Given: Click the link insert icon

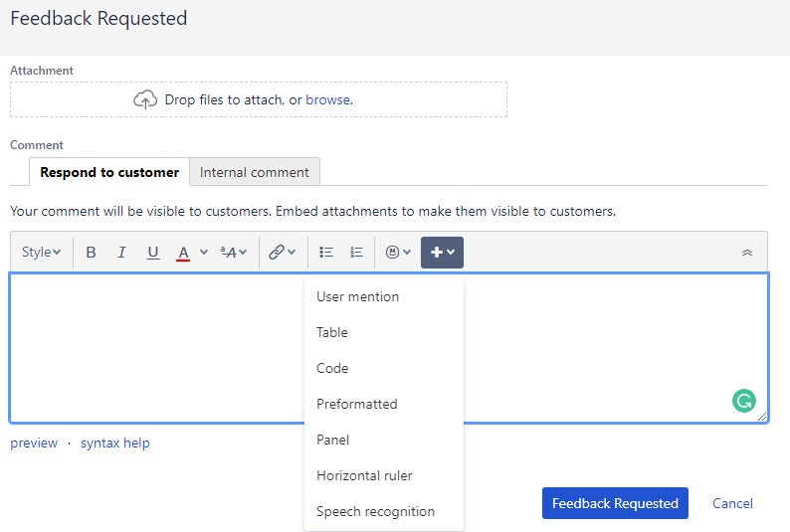Looking at the screenshot, I should click(x=278, y=253).
